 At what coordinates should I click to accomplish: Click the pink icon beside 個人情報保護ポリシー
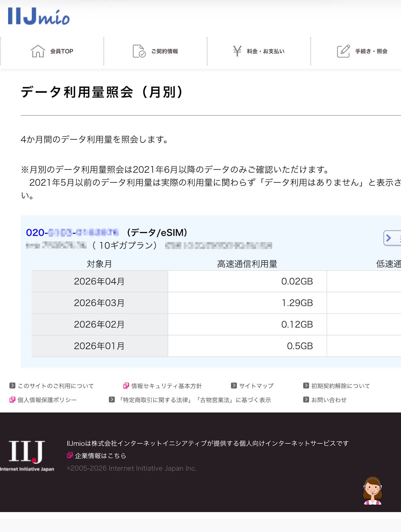tap(12, 400)
